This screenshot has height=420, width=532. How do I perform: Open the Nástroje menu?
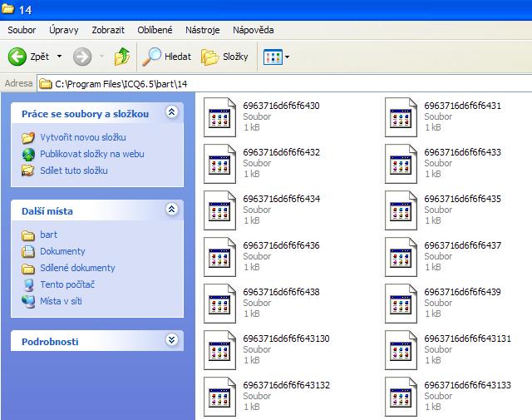[203, 30]
